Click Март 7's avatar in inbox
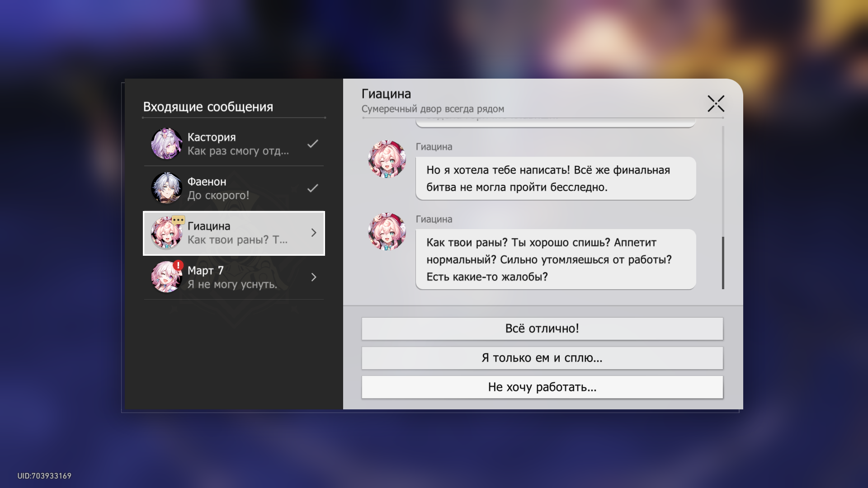The image size is (868, 488). [166, 277]
